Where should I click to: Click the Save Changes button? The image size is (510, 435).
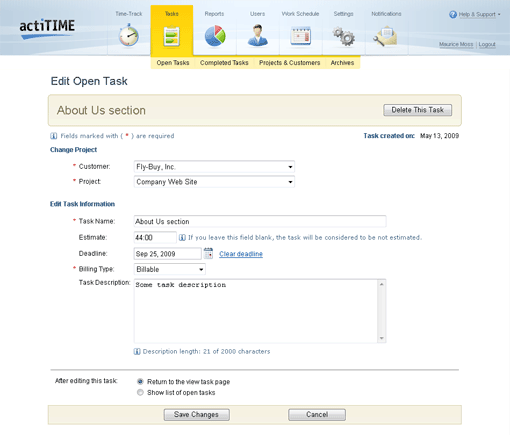pyautogui.click(x=196, y=414)
